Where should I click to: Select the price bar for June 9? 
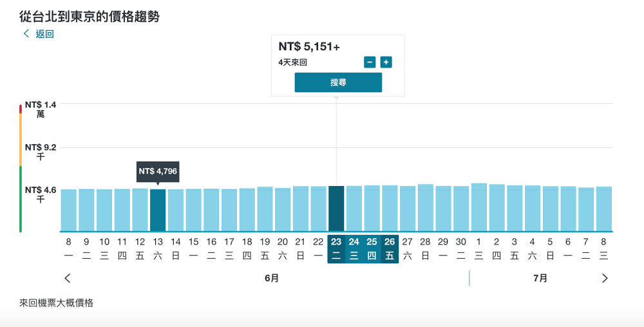[x=86, y=210]
